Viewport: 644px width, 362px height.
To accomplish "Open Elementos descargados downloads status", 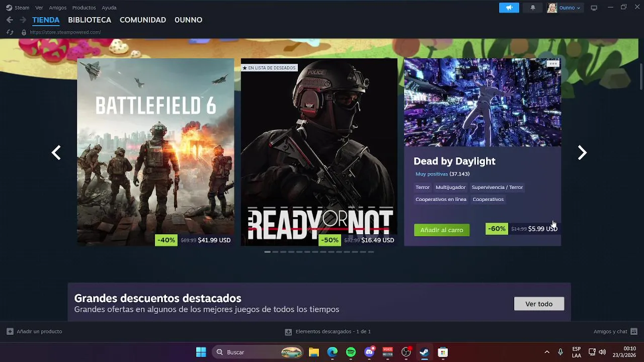I will pyautogui.click(x=328, y=331).
